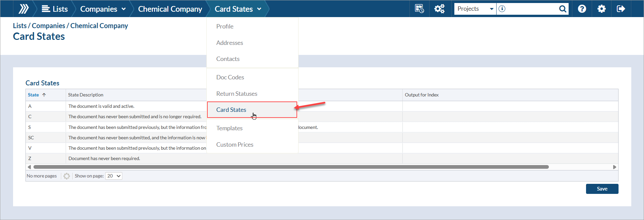Click the refresh spinner icon in pager
This screenshot has width=644, height=220.
67,176
